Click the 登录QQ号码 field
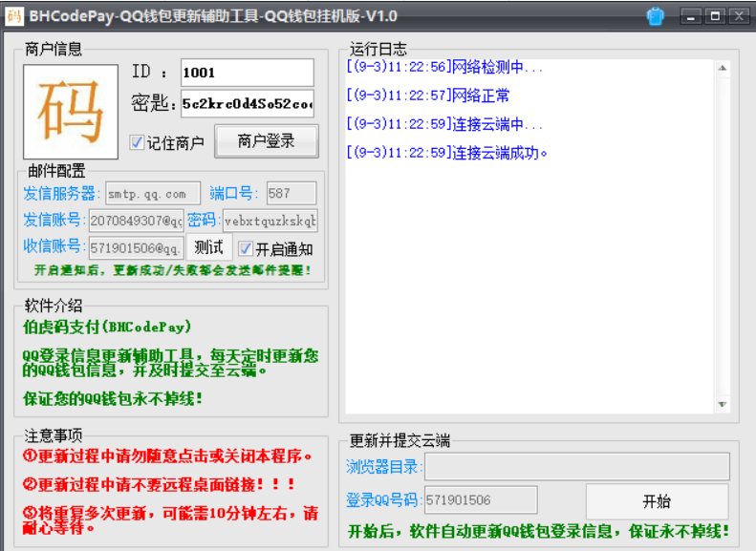 coord(481,499)
